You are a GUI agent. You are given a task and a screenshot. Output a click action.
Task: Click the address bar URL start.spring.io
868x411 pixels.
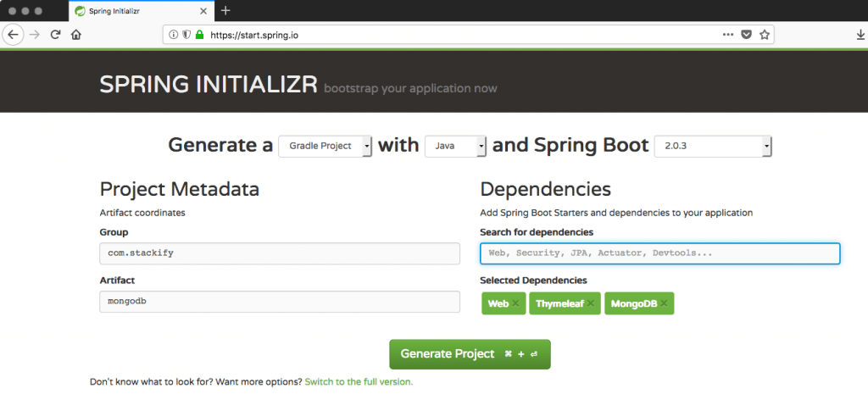(x=255, y=35)
